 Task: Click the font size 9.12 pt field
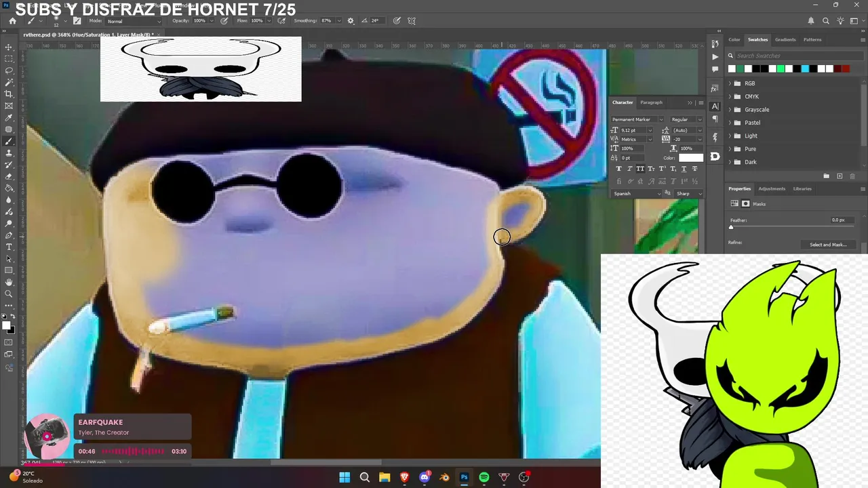pos(633,130)
